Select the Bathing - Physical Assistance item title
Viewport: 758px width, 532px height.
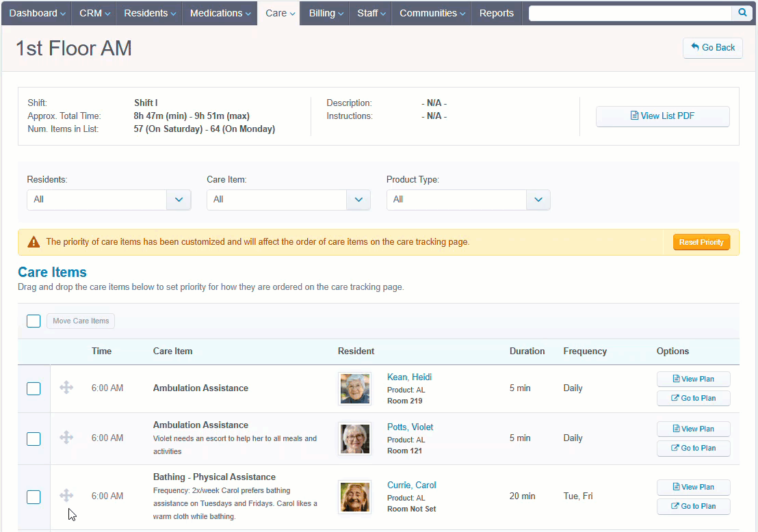tap(214, 477)
